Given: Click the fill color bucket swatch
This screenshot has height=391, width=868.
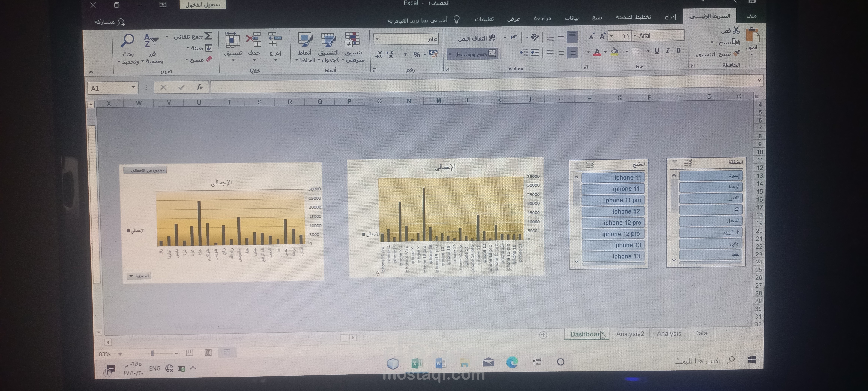Looking at the screenshot, I should (614, 51).
